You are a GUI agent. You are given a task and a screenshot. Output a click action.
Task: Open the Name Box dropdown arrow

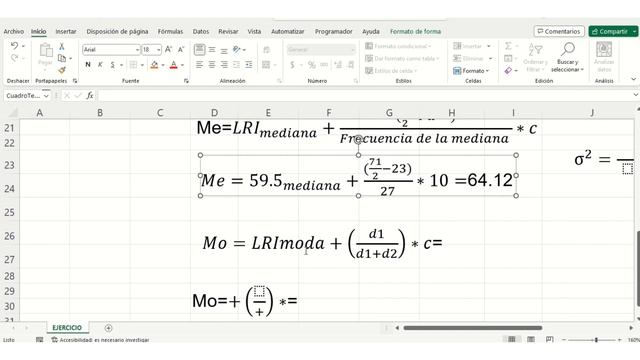(x=46, y=96)
